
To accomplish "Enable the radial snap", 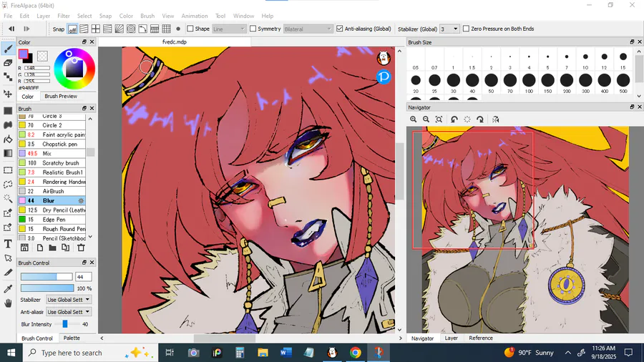I will tap(119, 29).
